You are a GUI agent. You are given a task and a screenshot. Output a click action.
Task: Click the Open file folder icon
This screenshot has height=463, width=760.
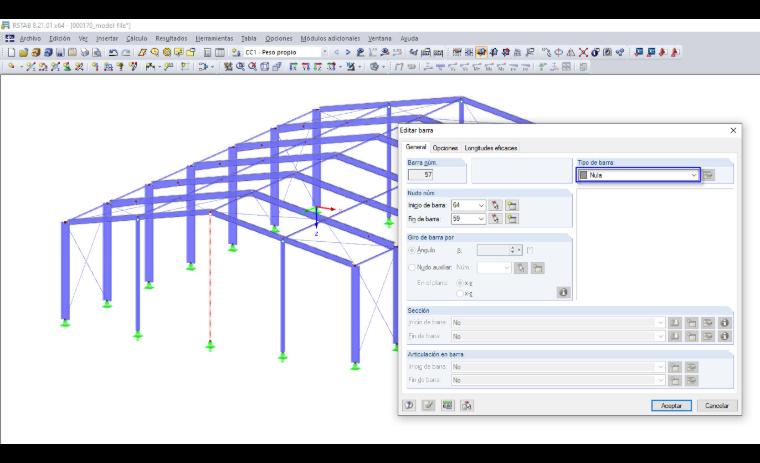(23, 52)
